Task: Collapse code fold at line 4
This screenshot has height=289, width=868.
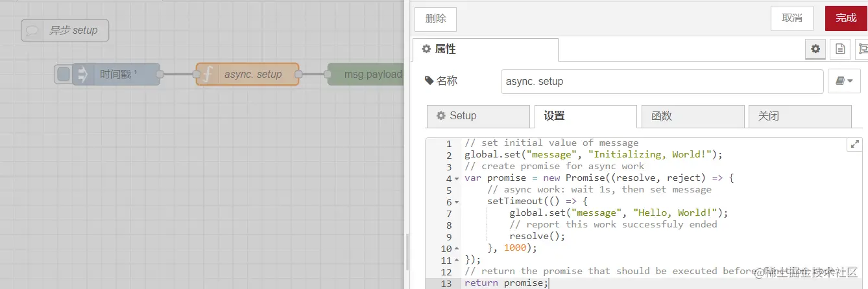Action: point(457,178)
